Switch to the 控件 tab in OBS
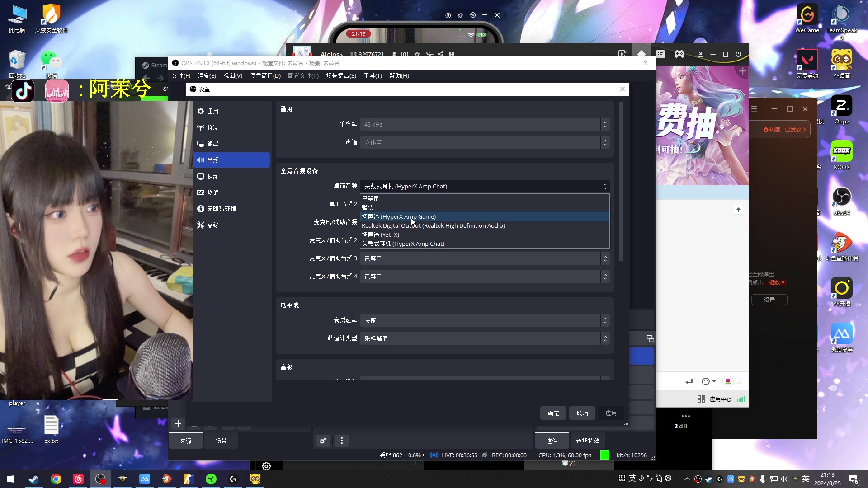Image resolution: width=868 pixels, height=488 pixels. click(552, 441)
